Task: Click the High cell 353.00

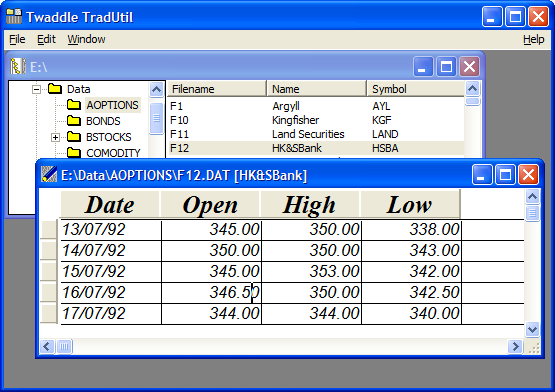Action: click(311, 272)
